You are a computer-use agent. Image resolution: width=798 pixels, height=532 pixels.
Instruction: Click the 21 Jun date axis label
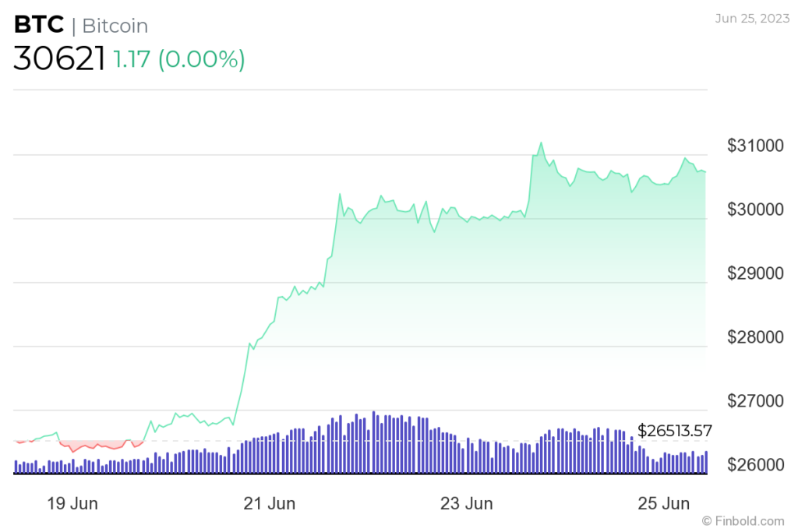point(269,503)
